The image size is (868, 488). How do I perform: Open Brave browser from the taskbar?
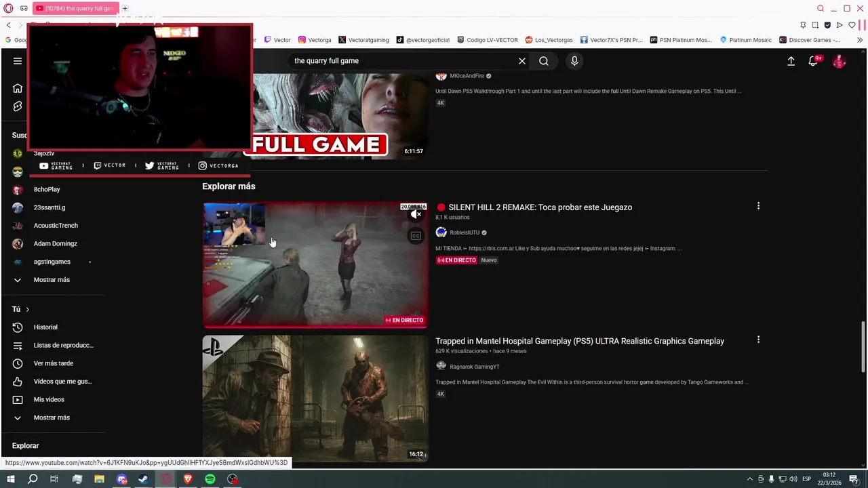point(188,479)
